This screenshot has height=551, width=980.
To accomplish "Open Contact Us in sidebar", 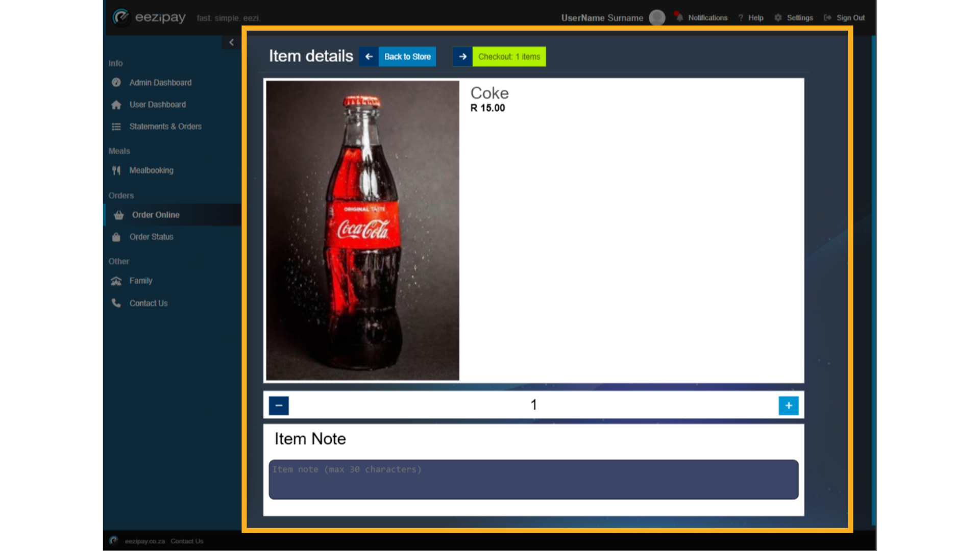I will (149, 303).
